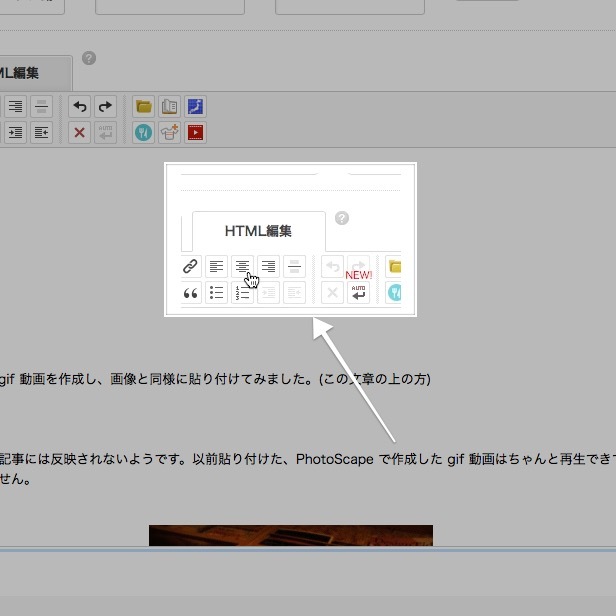Screen dimensions: 616x616
Task: Click the open book icon in the toolbar
Action: [169, 106]
